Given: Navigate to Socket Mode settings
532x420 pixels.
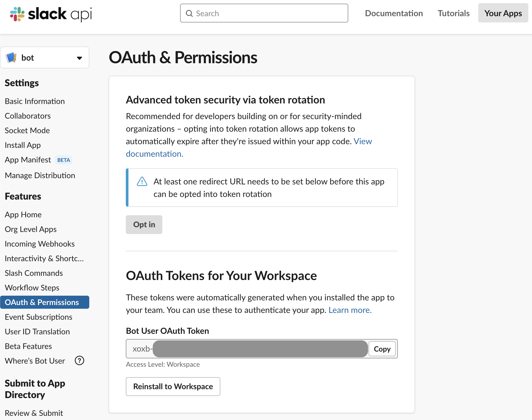Looking at the screenshot, I should click(x=27, y=130).
